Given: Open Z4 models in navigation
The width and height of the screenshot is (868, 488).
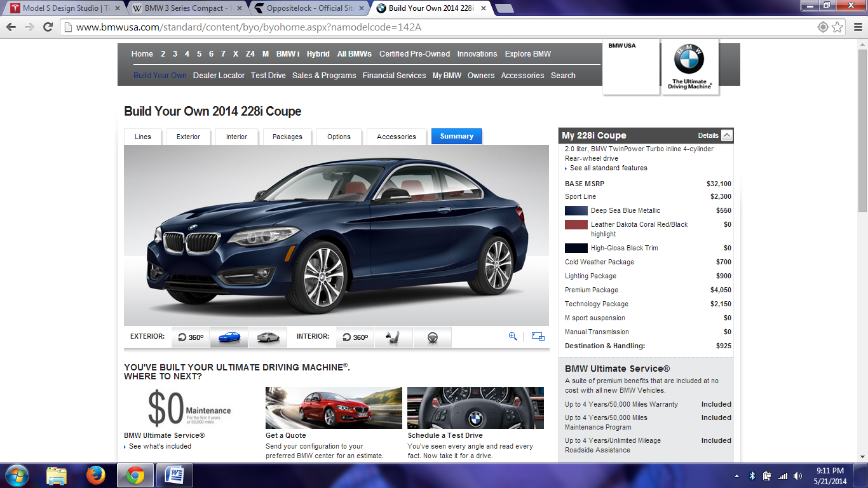Looking at the screenshot, I should pos(250,54).
